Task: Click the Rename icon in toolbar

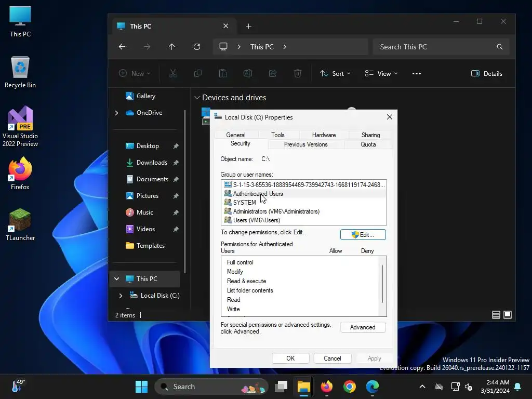Action: click(x=248, y=73)
